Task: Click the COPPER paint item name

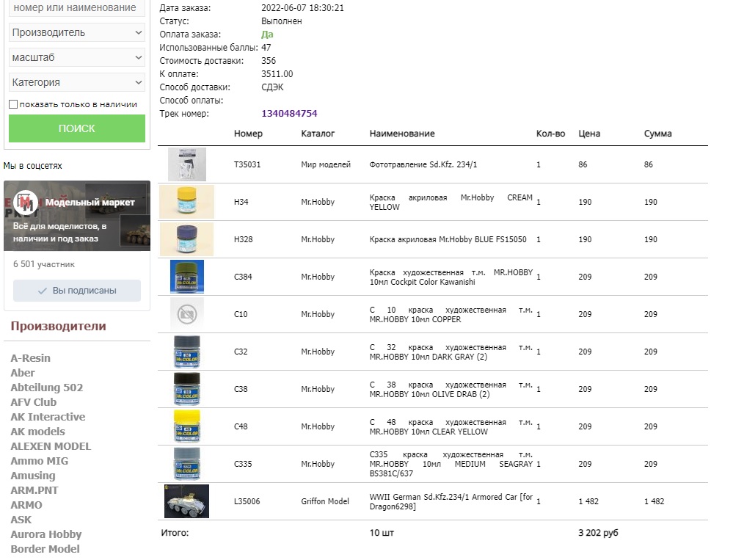Action: tap(451, 314)
